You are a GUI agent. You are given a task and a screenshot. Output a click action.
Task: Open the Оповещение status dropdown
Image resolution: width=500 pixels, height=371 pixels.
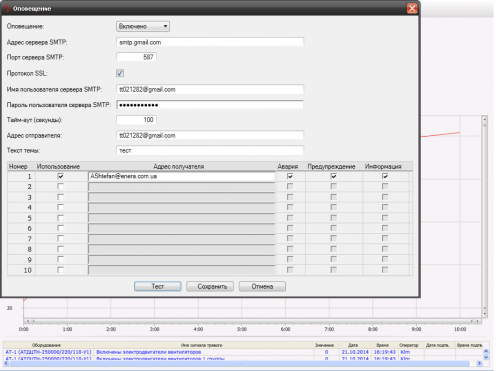coord(143,26)
